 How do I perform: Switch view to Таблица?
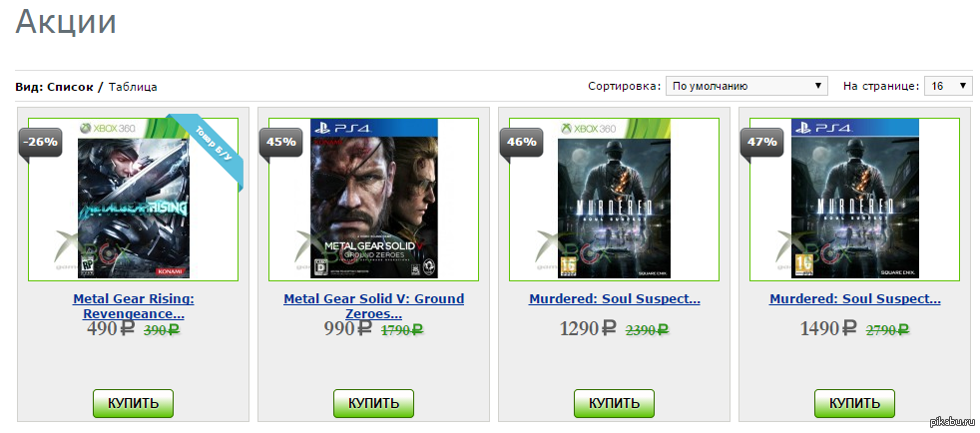point(133,87)
